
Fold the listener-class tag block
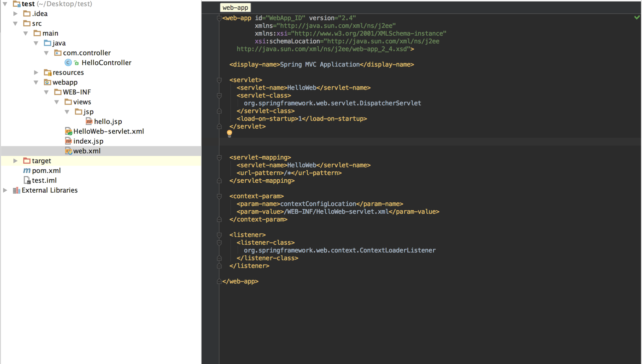(x=219, y=243)
